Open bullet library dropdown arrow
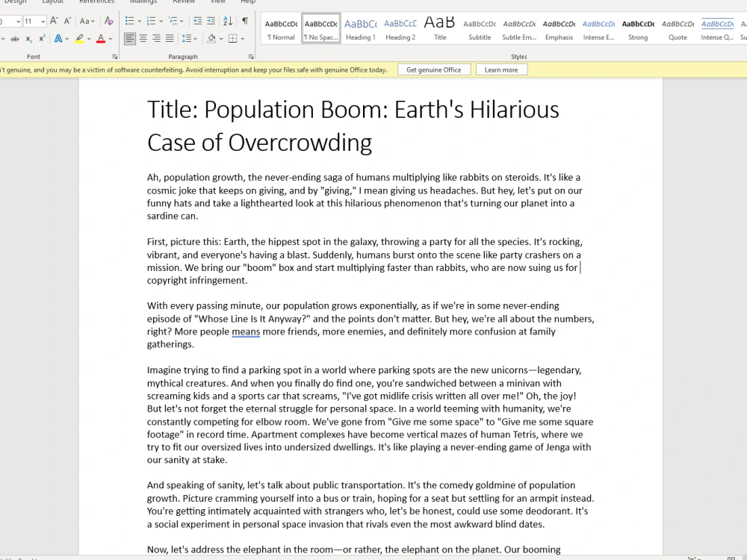The width and height of the screenshot is (747, 560). click(139, 22)
